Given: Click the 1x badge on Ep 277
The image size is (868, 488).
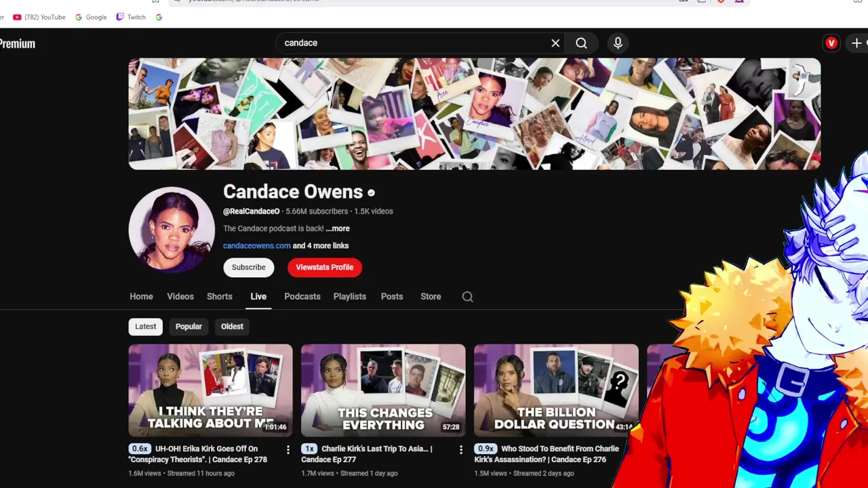Looking at the screenshot, I should (309, 449).
